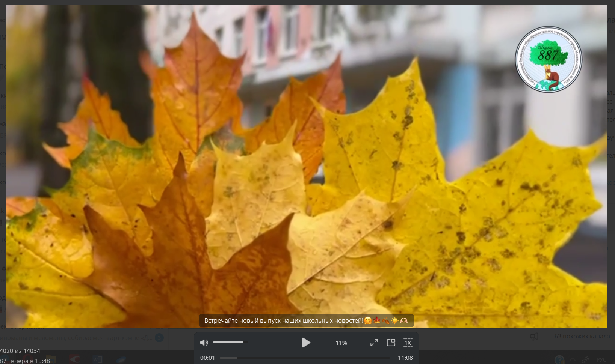This screenshot has width=615, height=364.
Task: Play the video
Action: [306, 343]
